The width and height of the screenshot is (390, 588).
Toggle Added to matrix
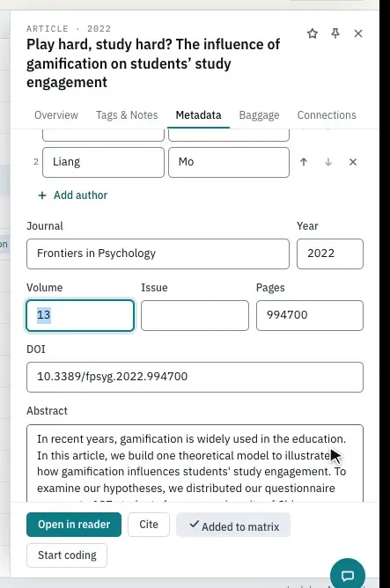pyautogui.click(x=233, y=525)
